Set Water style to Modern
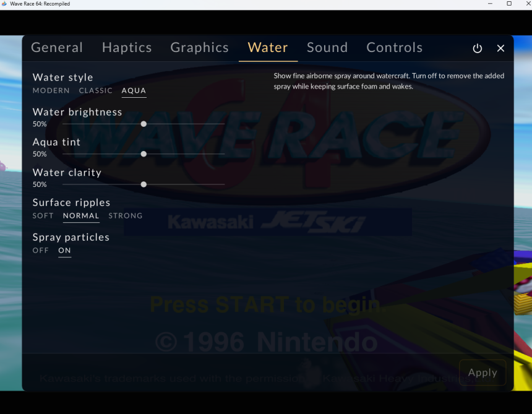 point(51,90)
